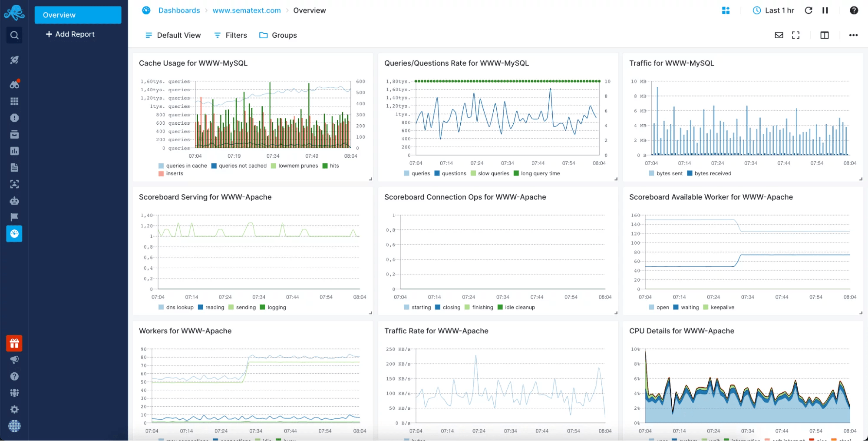868x441 pixels.
Task: Click the megaphone announcements icon
Action: click(14, 360)
